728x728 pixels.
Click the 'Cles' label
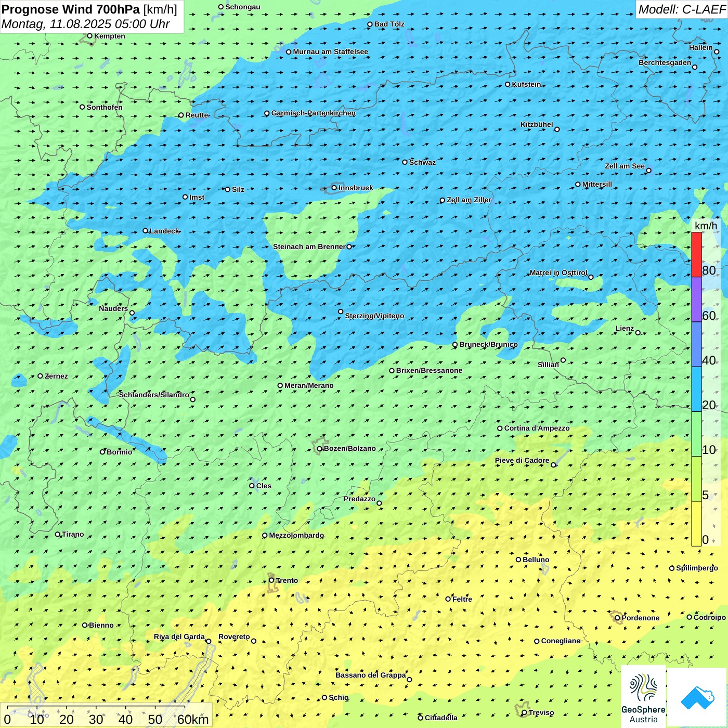(x=264, y=486)
